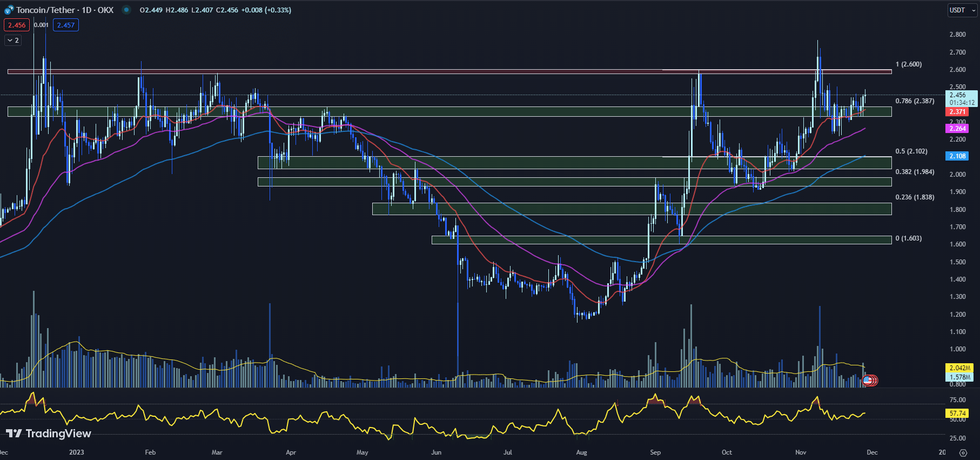
Task: Click the red 2.456 sell price button
Action: click(17, 25)
